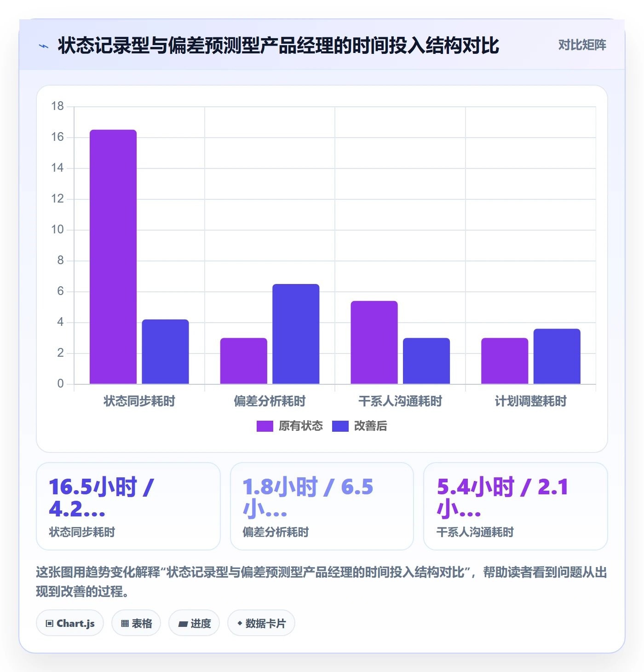Open the 16.5小时 / 4.2… data card
The width and height of the screenshot is (644, 672).
coord(128,506)
